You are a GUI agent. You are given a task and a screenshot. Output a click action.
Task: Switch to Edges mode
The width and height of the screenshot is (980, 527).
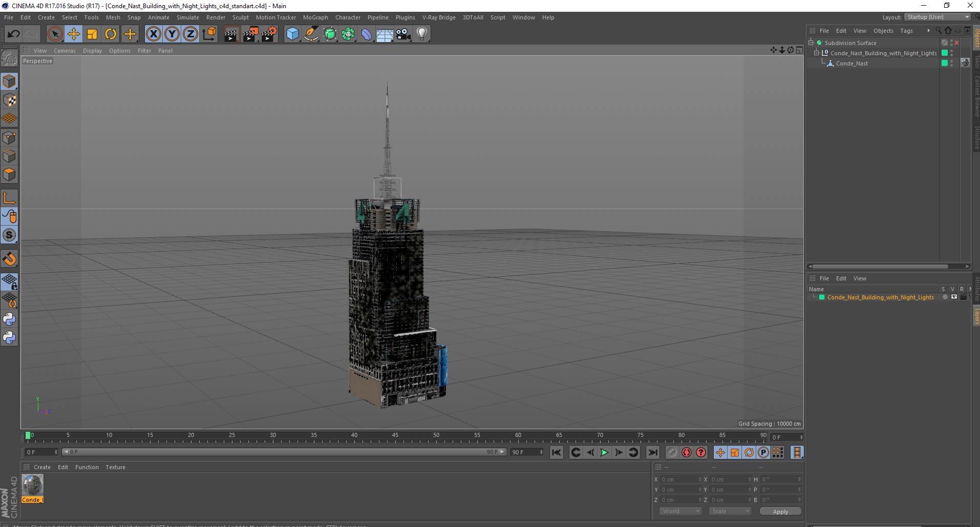pos(9,156)
